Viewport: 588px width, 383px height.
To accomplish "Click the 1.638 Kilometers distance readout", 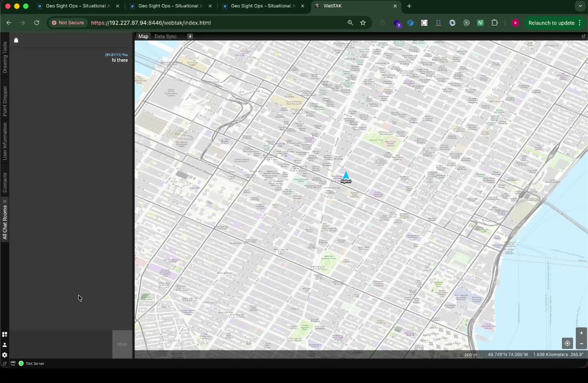I will coord(550,354).
